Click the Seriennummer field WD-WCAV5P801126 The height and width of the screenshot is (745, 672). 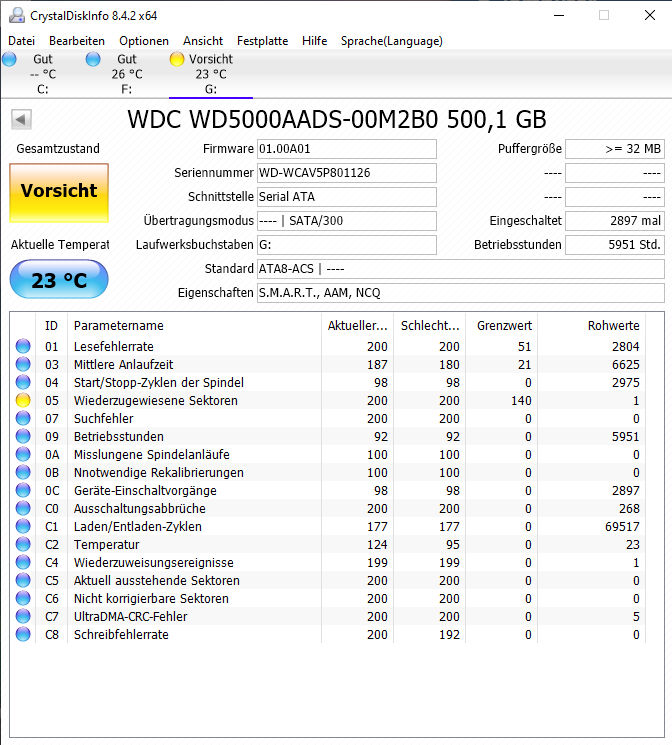click(346, 173)
